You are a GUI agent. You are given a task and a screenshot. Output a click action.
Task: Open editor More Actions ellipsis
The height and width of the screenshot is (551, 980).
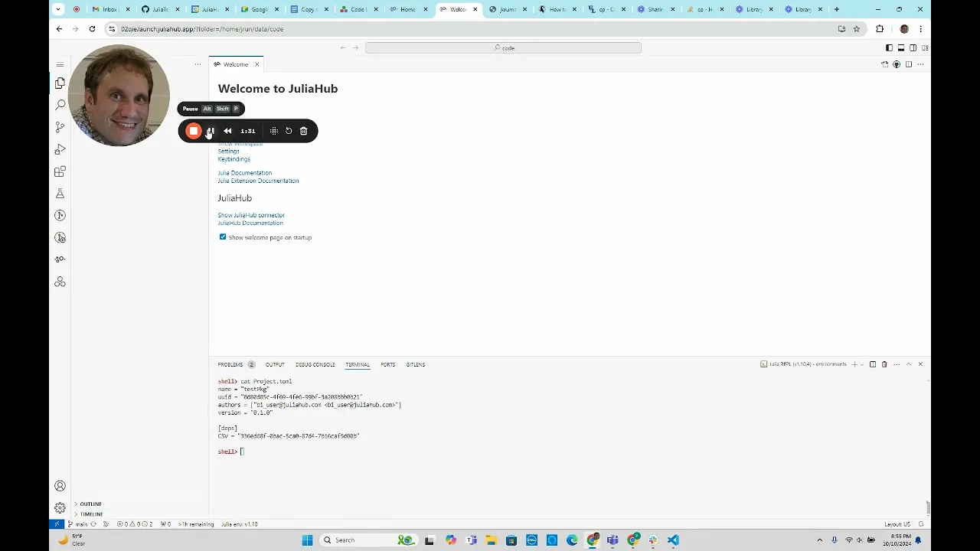click(920, 64)
